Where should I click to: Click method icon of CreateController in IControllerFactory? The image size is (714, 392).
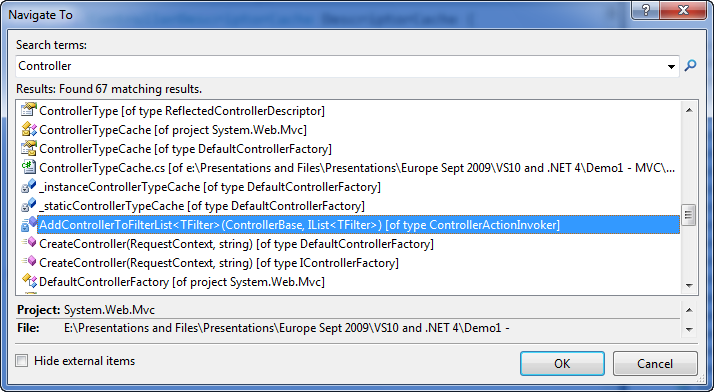tap(29, 262)
